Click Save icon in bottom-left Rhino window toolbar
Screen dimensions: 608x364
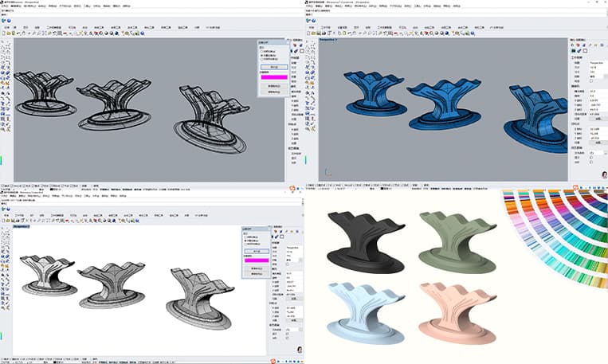click(x=13, y=221)
